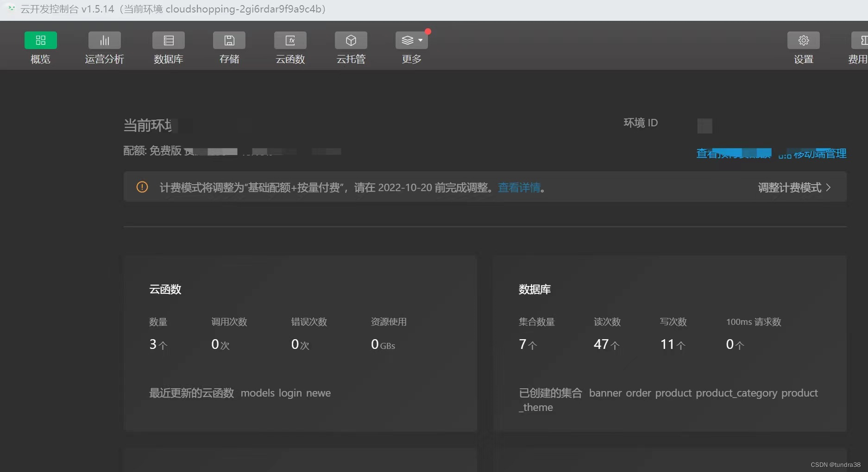Click the 云函数 card title
The image size is (868, 472).
click(165, 289)
